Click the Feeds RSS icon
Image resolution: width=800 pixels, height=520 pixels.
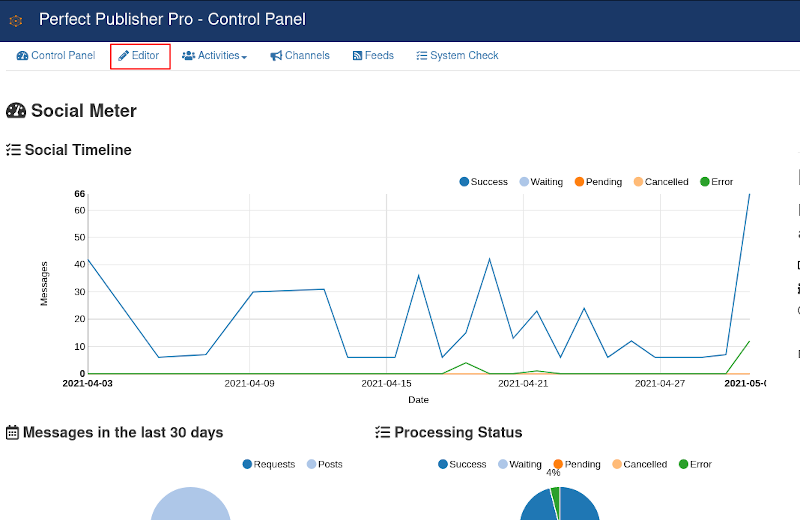pos(357,56)
